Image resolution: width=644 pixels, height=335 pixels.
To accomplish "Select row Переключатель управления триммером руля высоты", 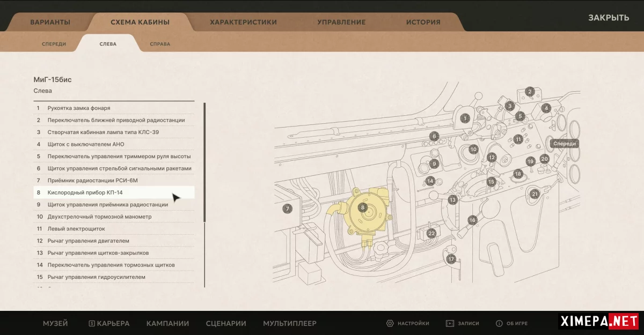I will pos(114,157).
